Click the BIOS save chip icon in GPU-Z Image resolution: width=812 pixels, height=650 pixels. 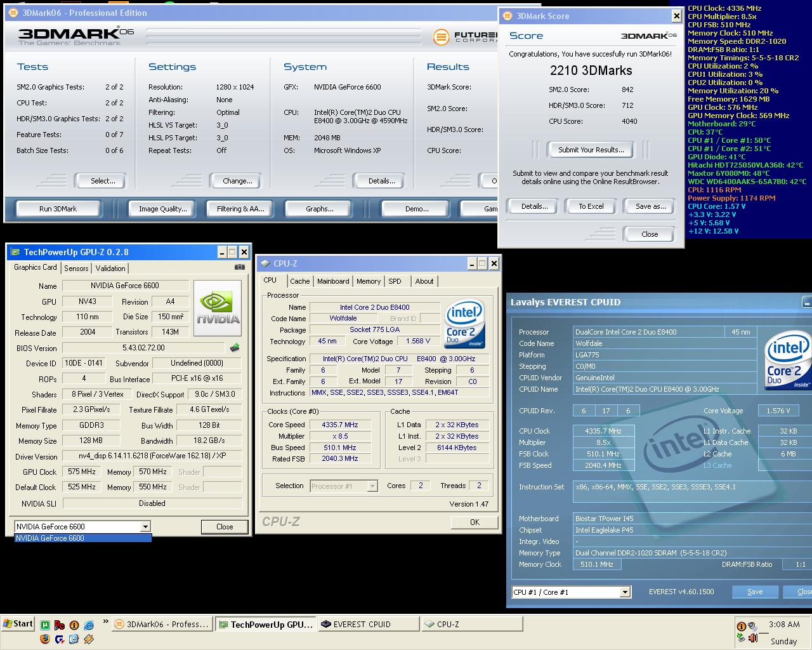[x=235, y=348]
